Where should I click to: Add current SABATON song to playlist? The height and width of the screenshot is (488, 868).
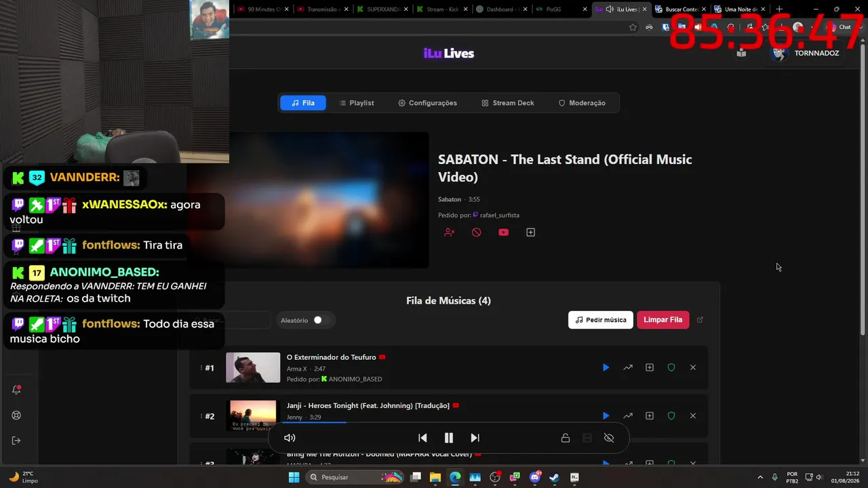point(530,232)
